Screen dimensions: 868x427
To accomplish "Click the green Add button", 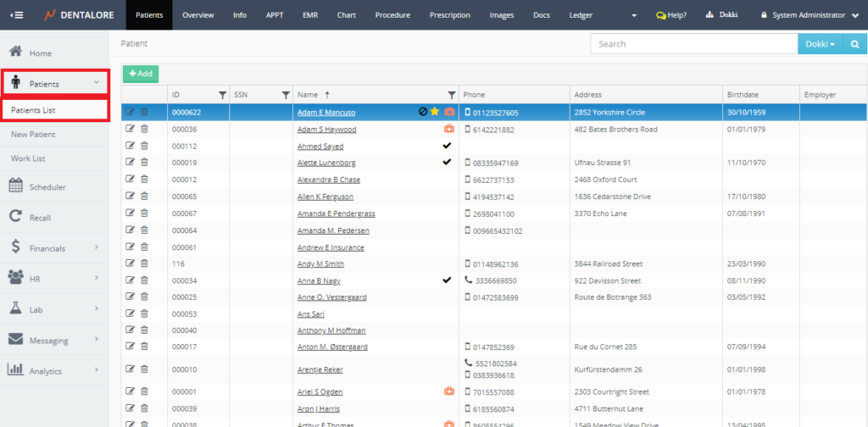I will point(141,74).
